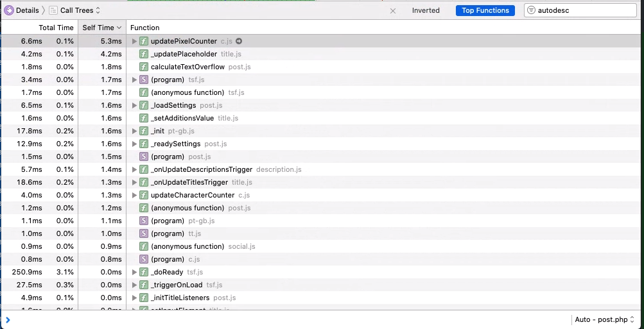
Task: Click the 250.9ms total time value
Action: point(27,272)
